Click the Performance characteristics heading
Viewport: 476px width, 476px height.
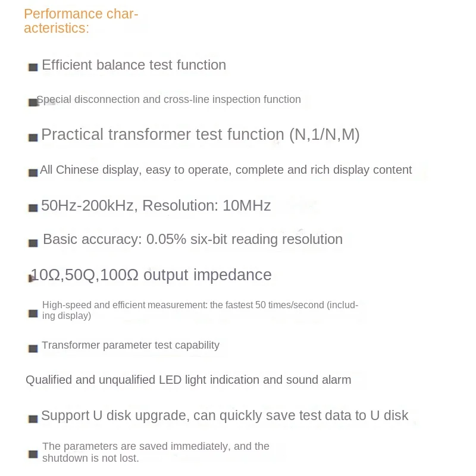[80, 21]
